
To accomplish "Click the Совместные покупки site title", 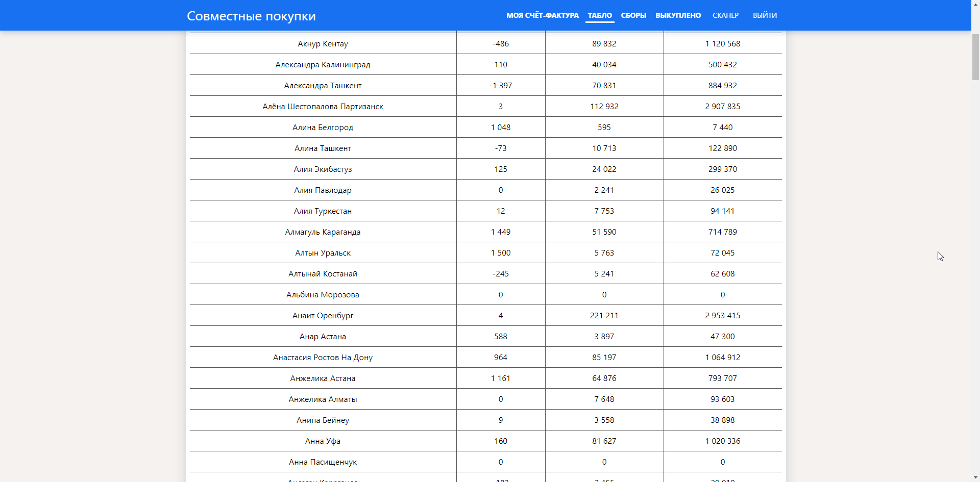I will click(251, 16).
